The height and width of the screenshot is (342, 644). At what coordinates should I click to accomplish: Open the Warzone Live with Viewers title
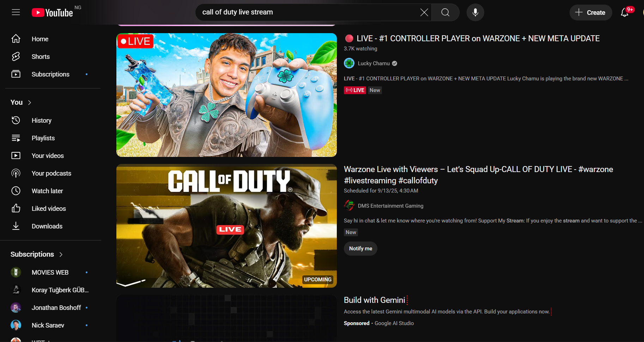478,175
